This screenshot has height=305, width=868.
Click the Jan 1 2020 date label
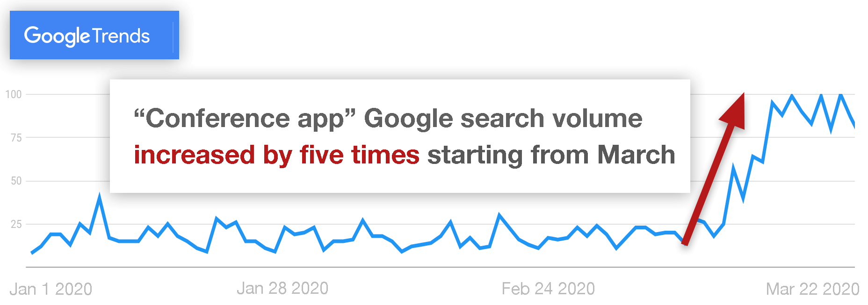[x=51, y=289]
